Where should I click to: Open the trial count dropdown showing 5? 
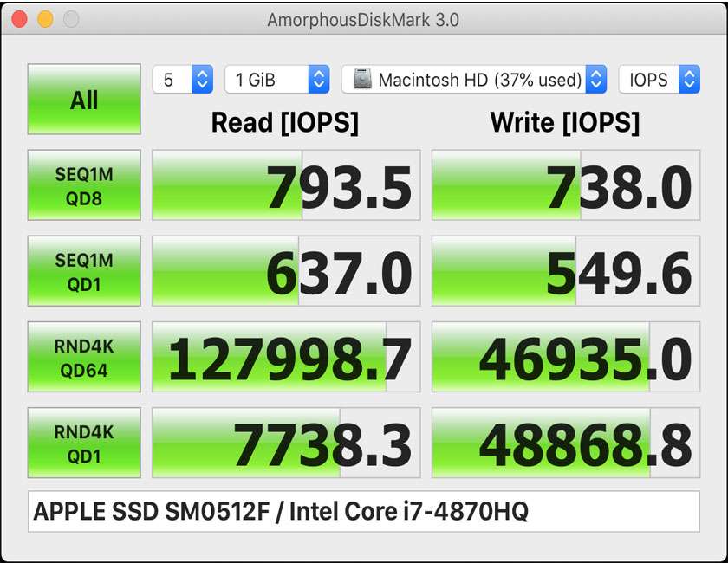click(173, 79)
